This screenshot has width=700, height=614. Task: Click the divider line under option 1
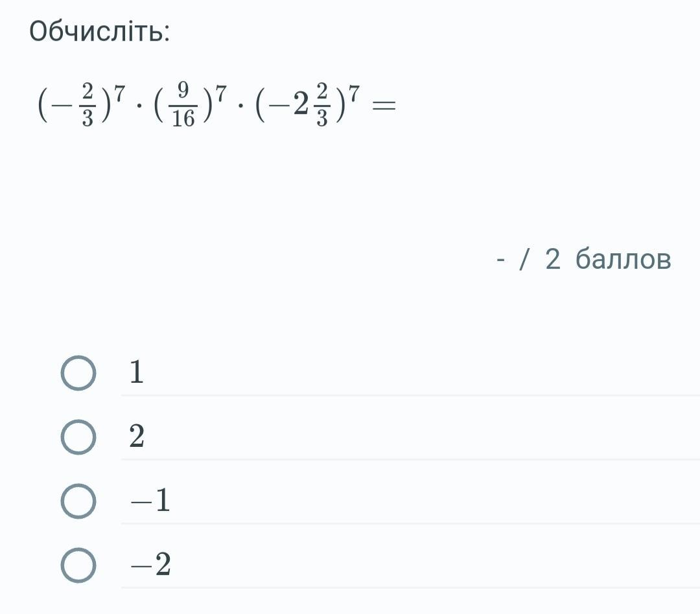410,395
